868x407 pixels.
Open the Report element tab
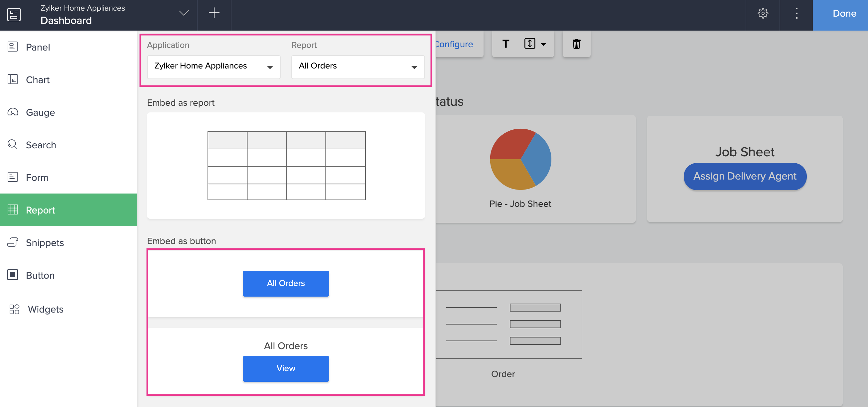(41, 210)
